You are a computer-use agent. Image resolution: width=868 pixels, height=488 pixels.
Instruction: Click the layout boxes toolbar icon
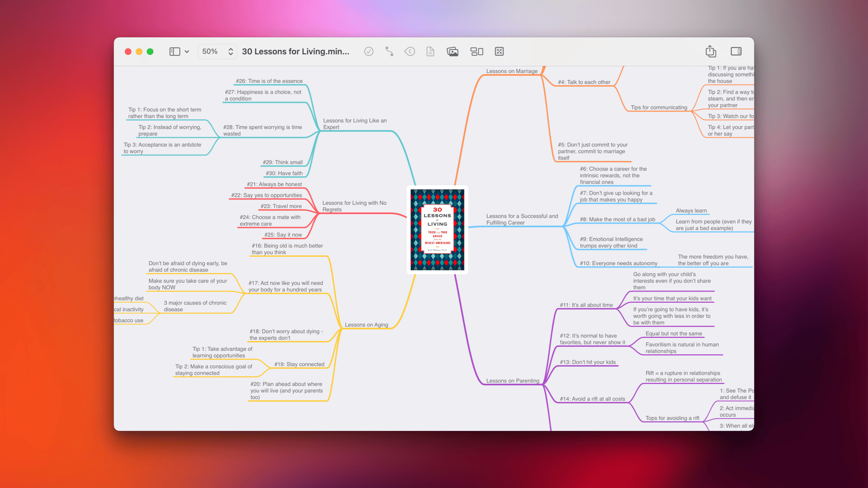point(477,51)
